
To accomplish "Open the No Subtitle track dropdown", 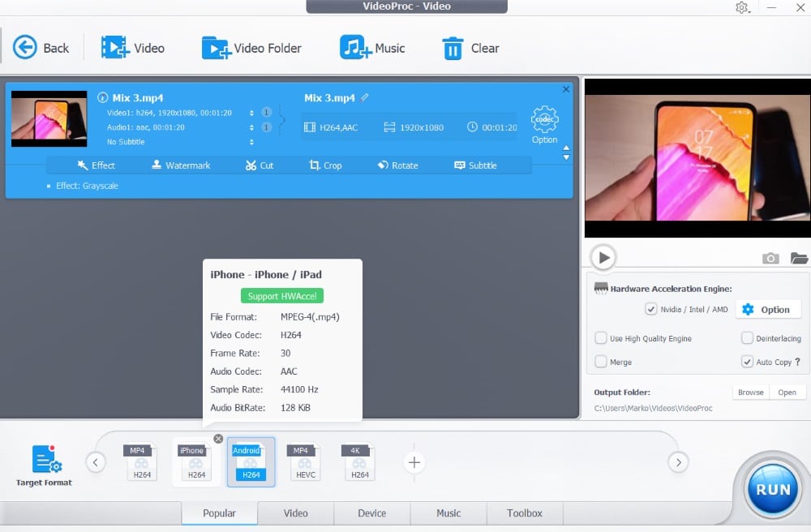I will pos(251,142).
